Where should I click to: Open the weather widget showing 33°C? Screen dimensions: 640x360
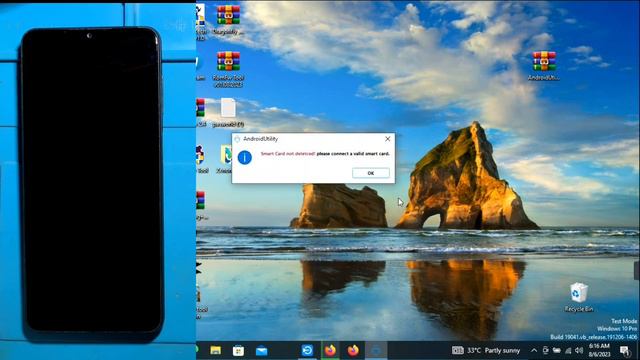click(486, 350)
